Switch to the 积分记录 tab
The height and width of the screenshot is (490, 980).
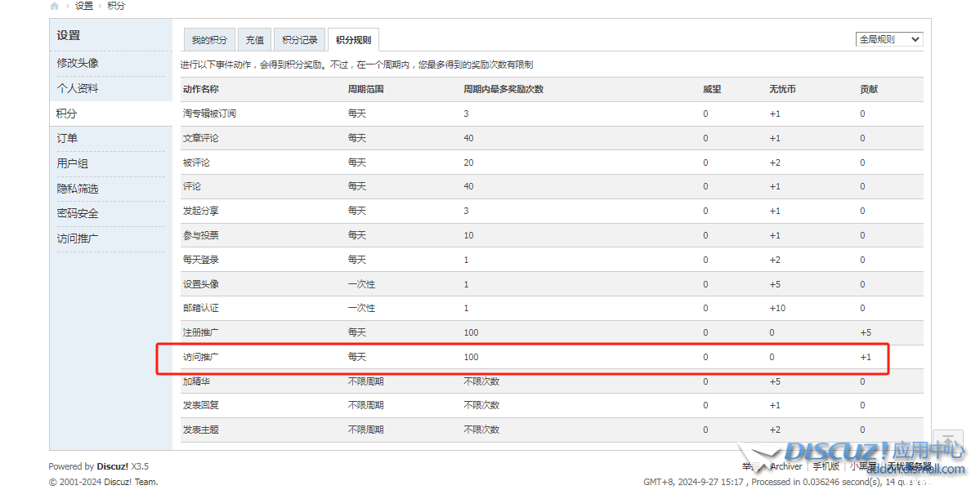(x=299, y=40)
